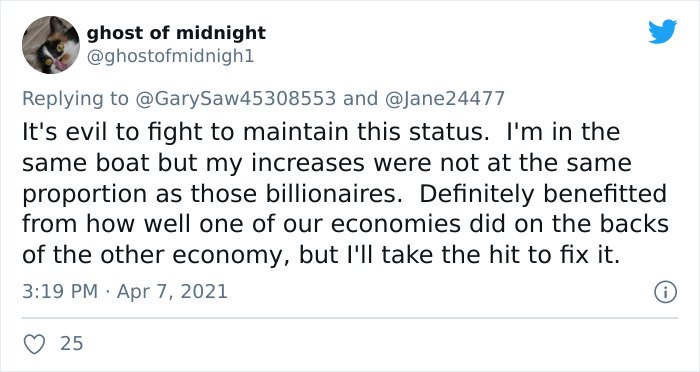Click the word economies in the tweet

(395, 225)
